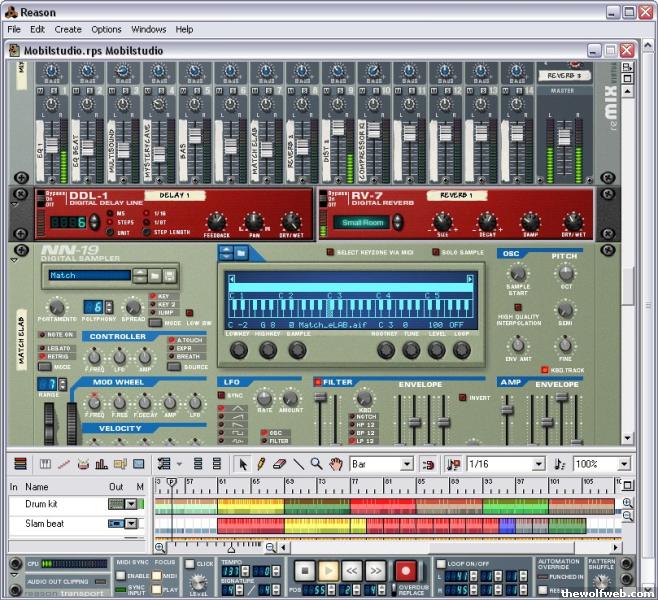Click the red Record button
Viewport: 658px width, 600px height.
click(x=406, y=571)
